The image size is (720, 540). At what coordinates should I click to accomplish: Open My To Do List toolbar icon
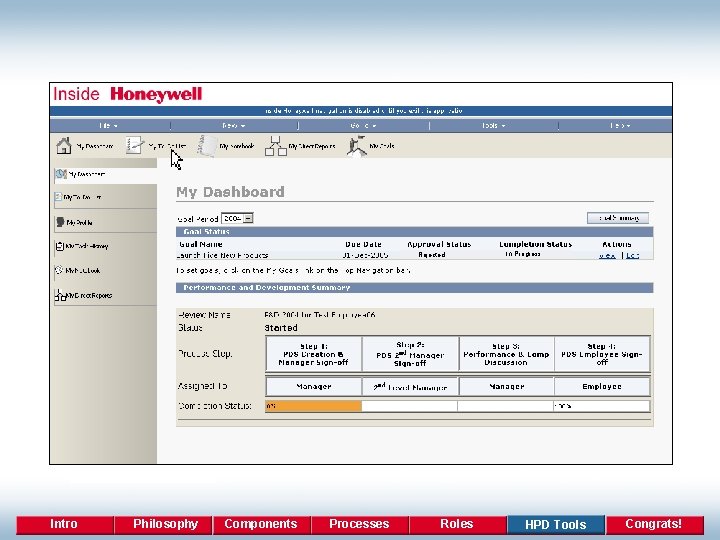[x=135, y=146]
